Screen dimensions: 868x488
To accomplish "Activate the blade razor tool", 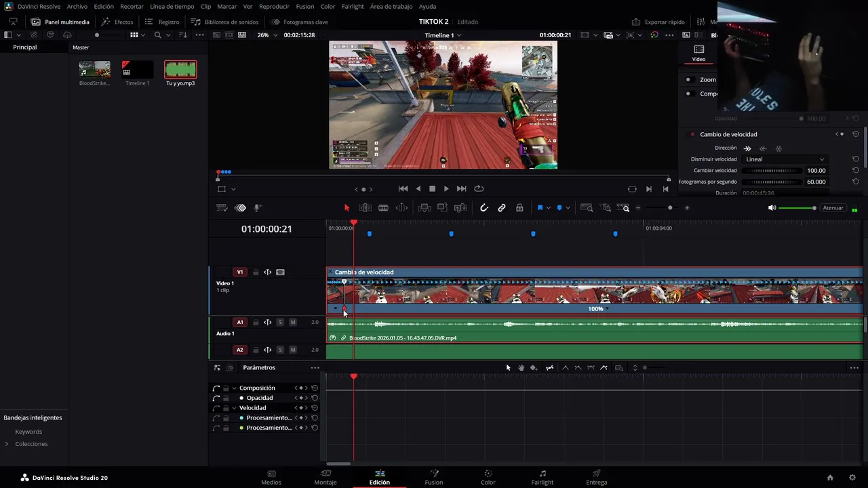I will click(383, 208).
